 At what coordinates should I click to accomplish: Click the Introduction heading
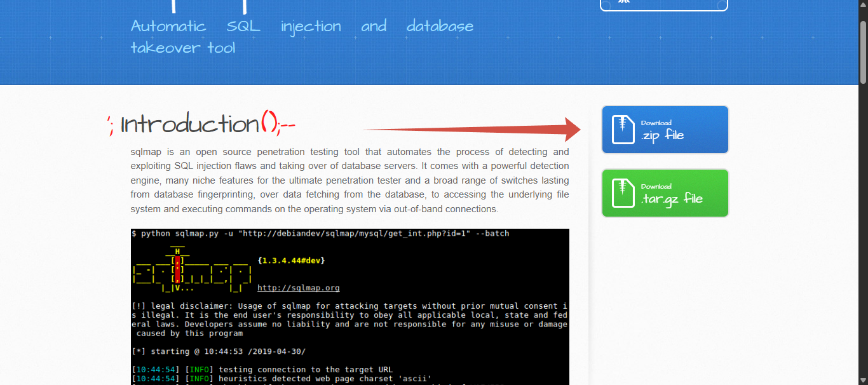(x=202, y=124)
